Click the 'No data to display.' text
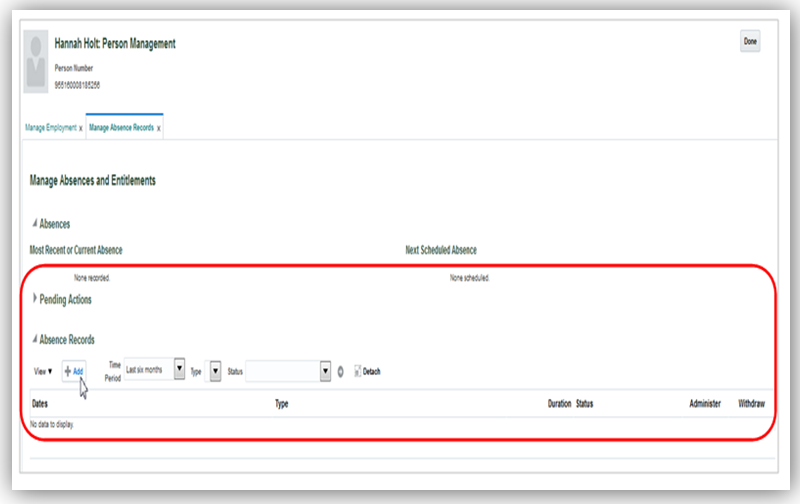The height and width of the screenshot is (504, 800). pos(52,424)
